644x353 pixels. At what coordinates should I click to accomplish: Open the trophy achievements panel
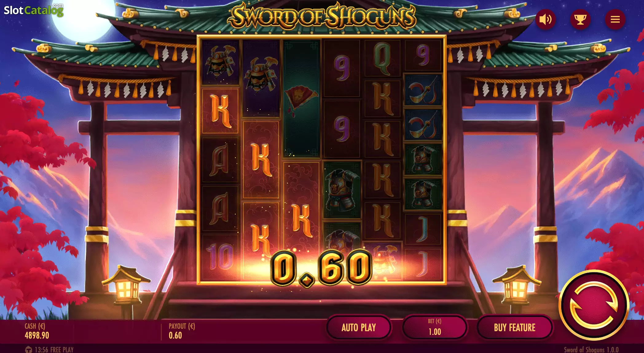pos(580,20)
